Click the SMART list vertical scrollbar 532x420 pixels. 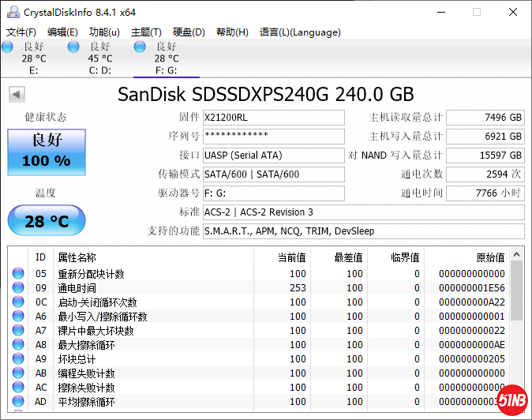pos(517,332)
